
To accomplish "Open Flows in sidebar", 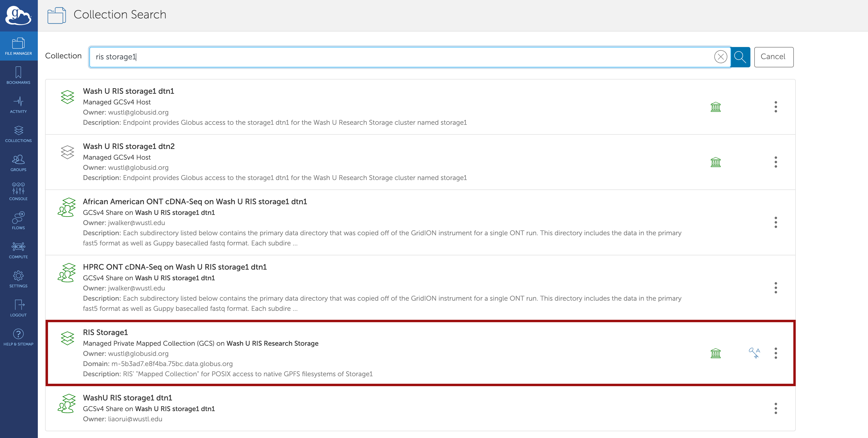I will (x=18, y=220).
